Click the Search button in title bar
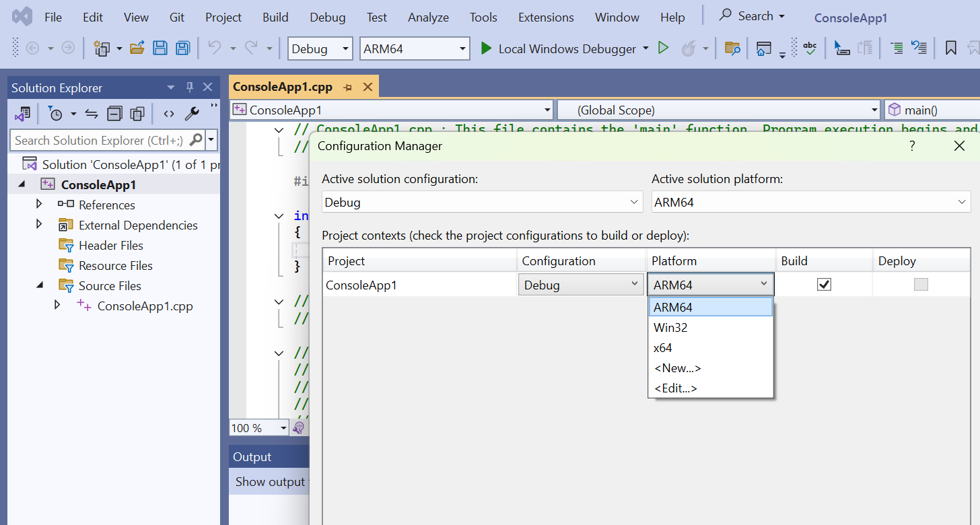The image size is (980, 525). 752,16
